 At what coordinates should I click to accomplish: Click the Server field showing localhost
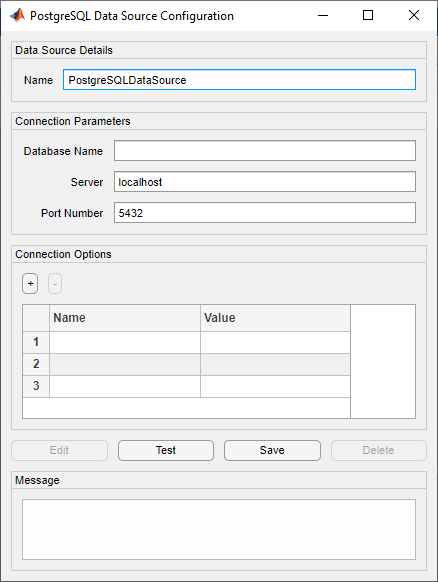tap(265, 182)
